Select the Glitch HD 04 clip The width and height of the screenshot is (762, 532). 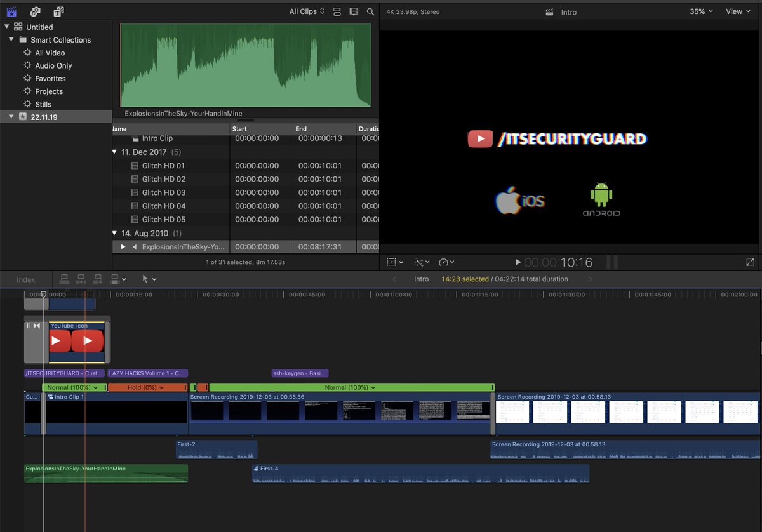(x=246, y=206)
